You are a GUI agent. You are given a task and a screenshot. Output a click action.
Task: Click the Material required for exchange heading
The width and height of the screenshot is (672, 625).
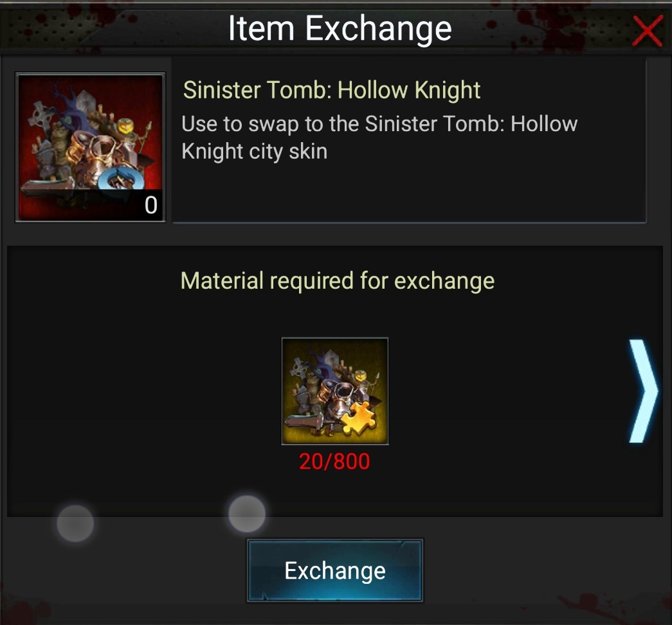tap(338, 281)
